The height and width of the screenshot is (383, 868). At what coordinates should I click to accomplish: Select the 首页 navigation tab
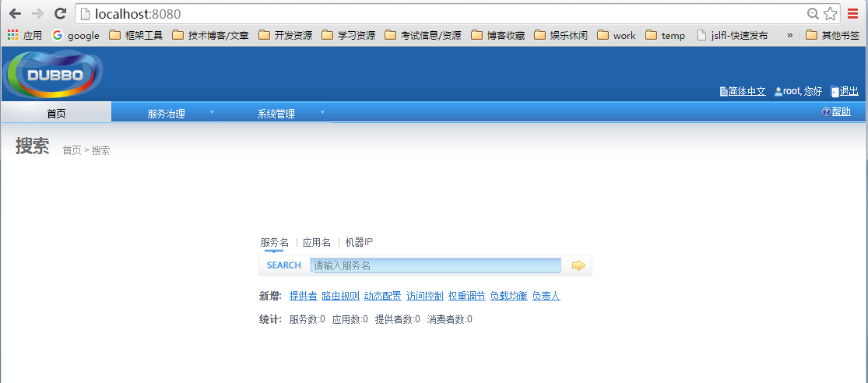coord(57,114)
